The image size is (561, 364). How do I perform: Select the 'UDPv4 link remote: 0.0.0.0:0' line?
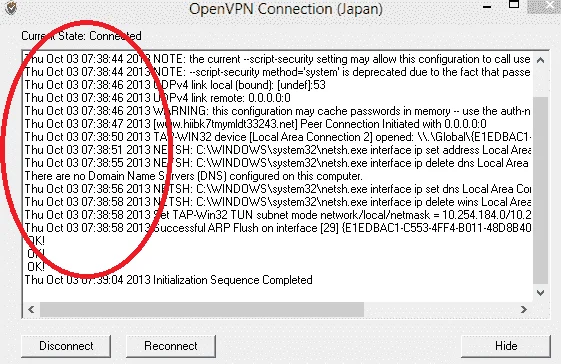click(157, 98)
